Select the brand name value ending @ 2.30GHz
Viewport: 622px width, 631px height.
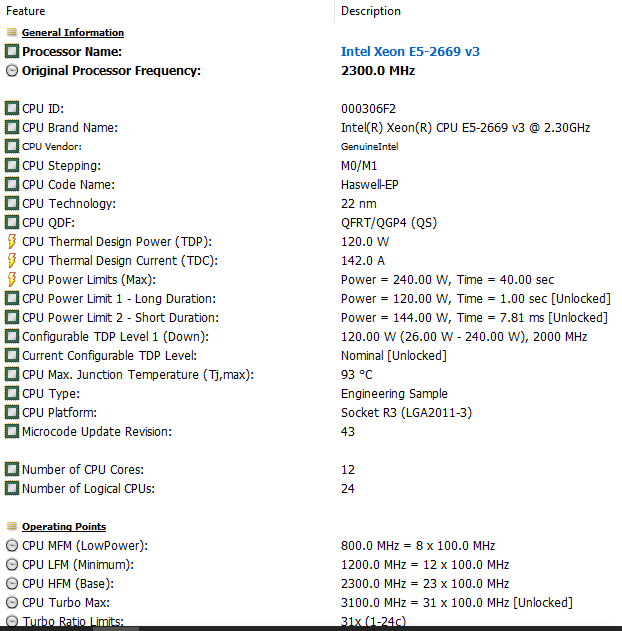point(465,128)
